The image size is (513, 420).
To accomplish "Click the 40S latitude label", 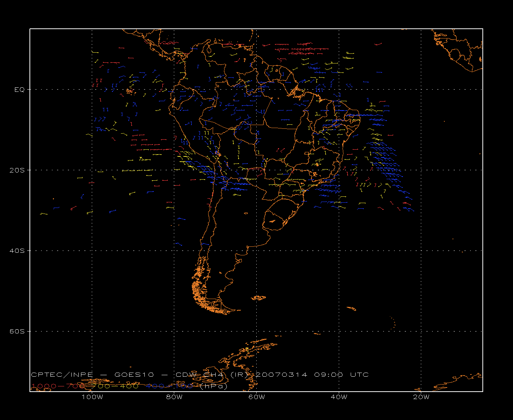I will pos(17,251).
